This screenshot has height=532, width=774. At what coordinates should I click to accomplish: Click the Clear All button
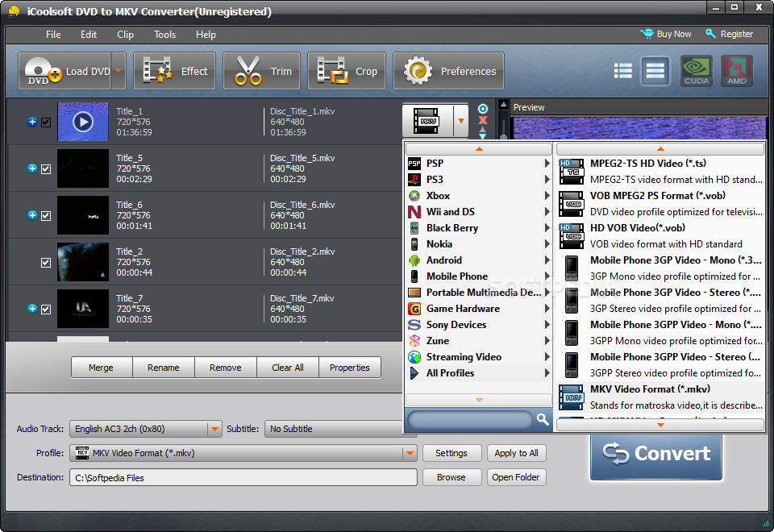pos(288,368)
